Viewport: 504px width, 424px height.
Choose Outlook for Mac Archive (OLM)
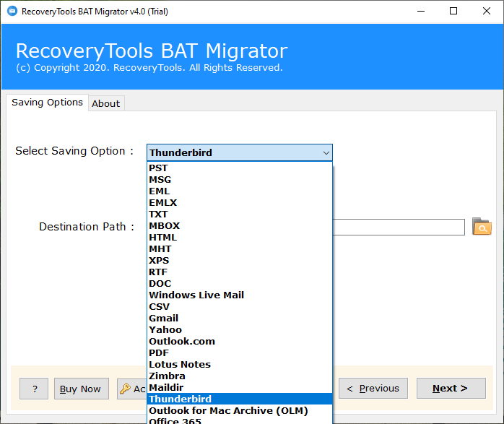click(240, 411)
